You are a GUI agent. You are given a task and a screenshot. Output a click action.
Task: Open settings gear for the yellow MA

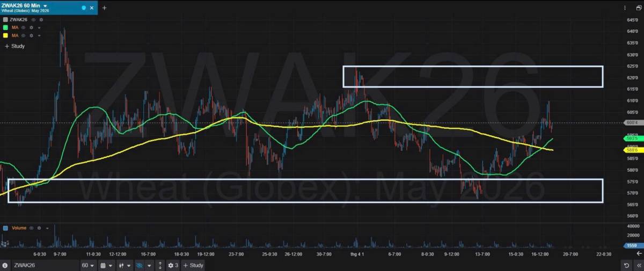(x=32, y=35)
